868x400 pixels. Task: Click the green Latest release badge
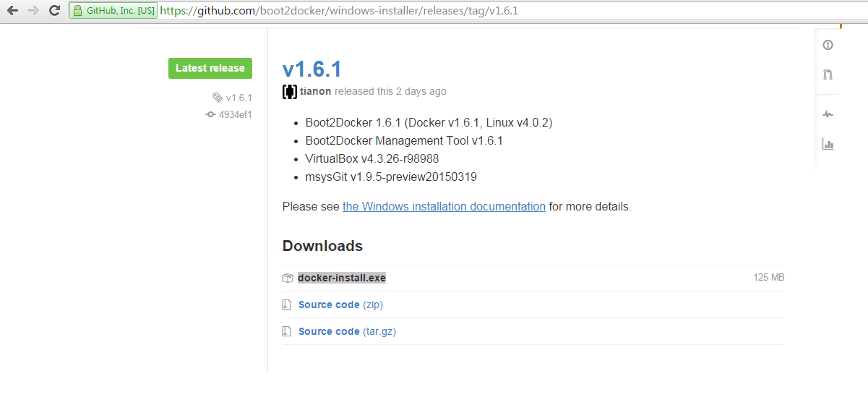click(x=210, y=68)
